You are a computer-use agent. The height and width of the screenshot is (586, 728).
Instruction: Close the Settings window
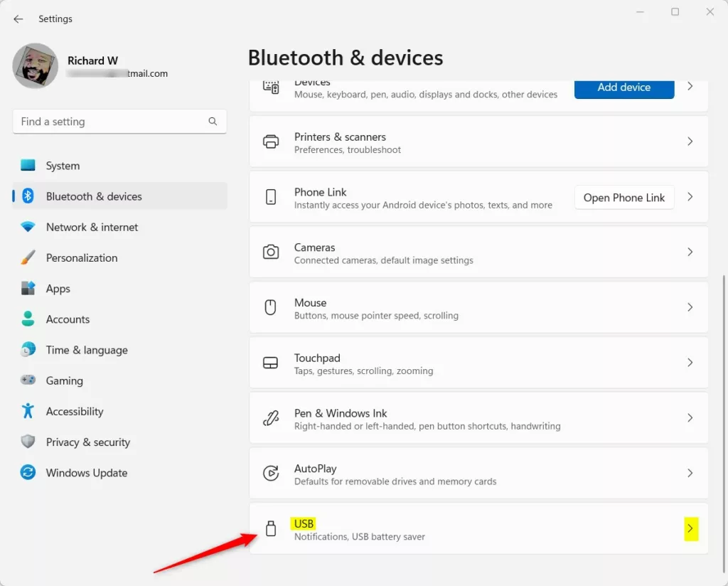point(710,11)
